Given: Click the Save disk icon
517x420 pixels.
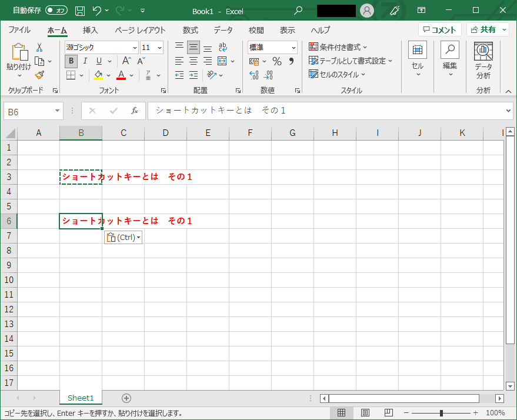Looking at the screenshot, I should point(80,11).
